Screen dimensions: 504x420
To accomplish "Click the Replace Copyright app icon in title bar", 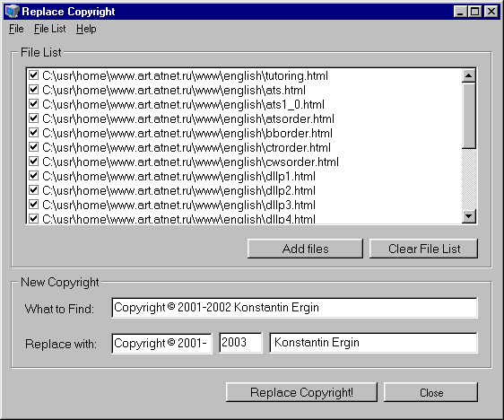I will pos(13,12).
